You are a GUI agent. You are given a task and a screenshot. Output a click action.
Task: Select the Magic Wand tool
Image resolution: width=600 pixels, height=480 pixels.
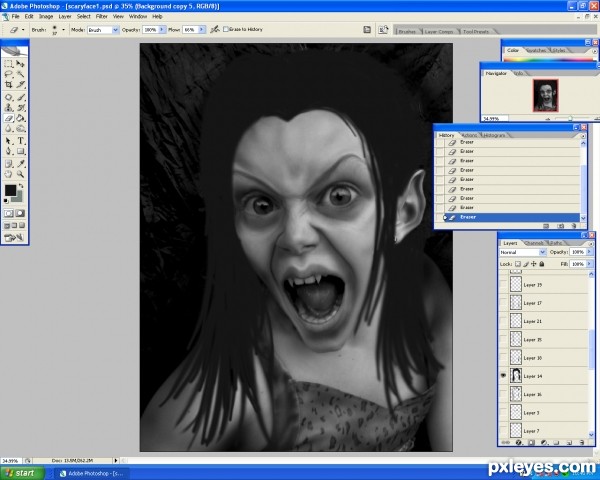pyautogui.click(x=20, y=74)
